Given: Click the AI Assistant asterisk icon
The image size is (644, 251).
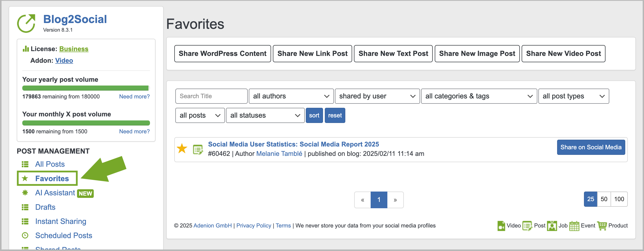Looking at the screenshot, I should tap(25, 193).
